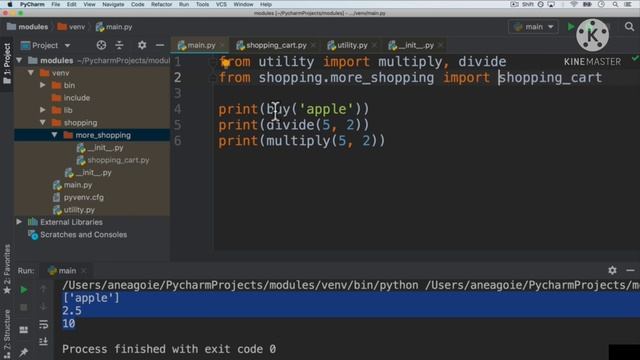Viewport: 640px width, 360px height.
Task: Open the Navigate menu
Action: tap(113, 4)
